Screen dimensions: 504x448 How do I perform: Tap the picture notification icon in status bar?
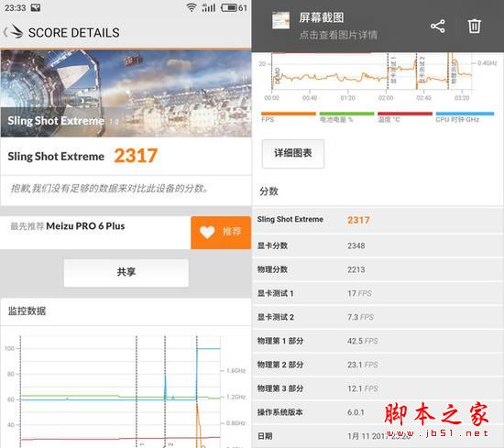(36, 7)
